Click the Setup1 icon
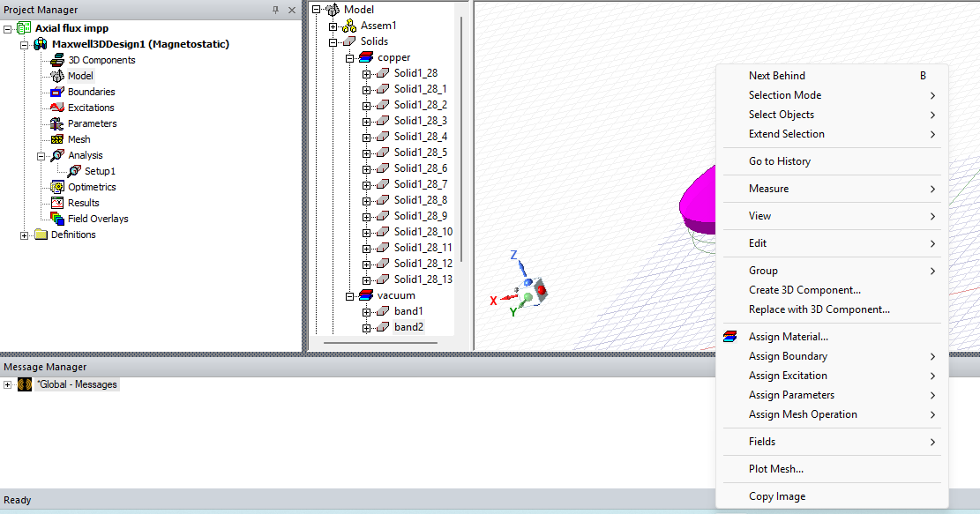The height and width of the screenshot is (514, 980). click(74, 171)
